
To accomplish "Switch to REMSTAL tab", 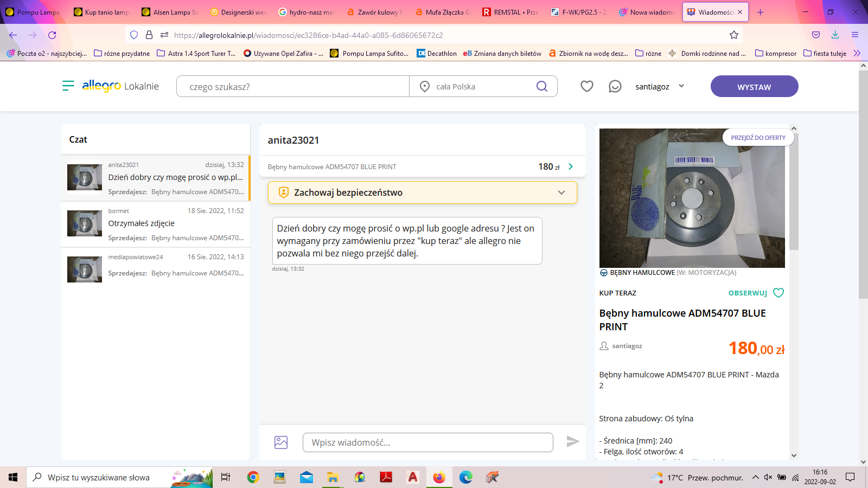I will 510,12.
